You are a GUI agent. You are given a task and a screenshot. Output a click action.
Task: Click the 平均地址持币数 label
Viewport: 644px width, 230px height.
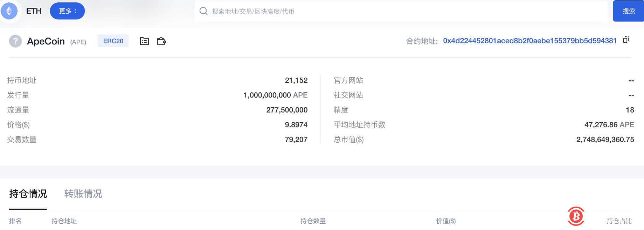point(359,125)
